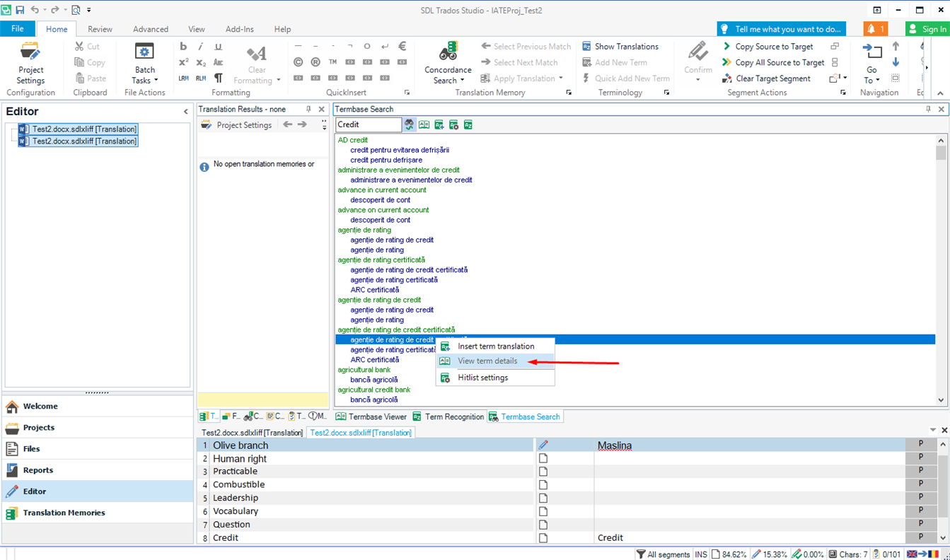This screenshot has height=560, width=950.
Task: Apply superscript formatting
Action: click(183, 62)
